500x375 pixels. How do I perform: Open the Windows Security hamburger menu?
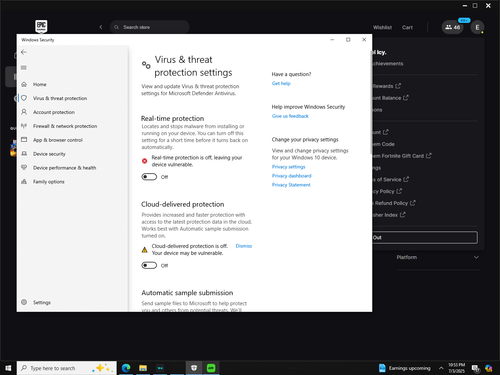coord(24,68)
